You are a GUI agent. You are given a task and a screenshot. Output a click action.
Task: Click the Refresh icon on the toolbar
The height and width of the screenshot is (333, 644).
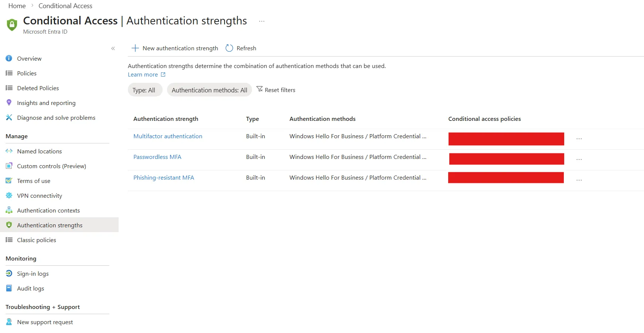229,48
